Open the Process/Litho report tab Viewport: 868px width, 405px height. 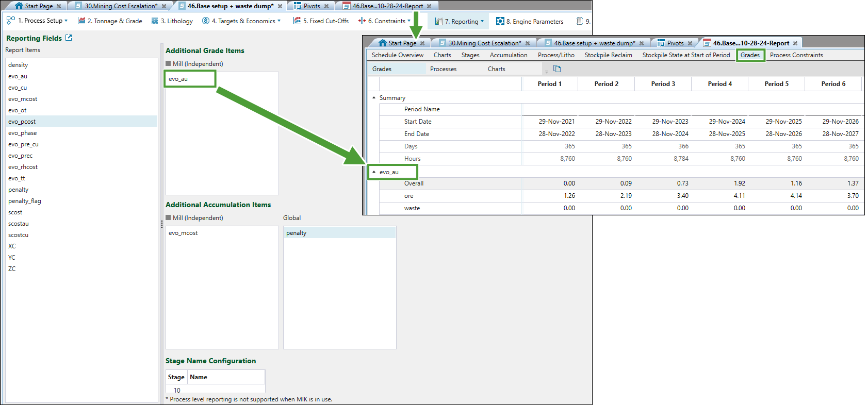556,55
